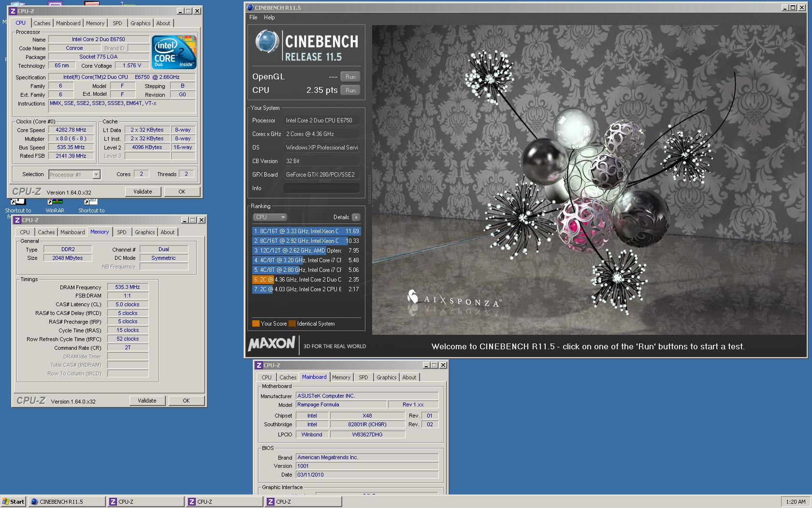Click the Info input field in Cinebench
Viewport: 812px width, 508px height.
tap(321, 188)
